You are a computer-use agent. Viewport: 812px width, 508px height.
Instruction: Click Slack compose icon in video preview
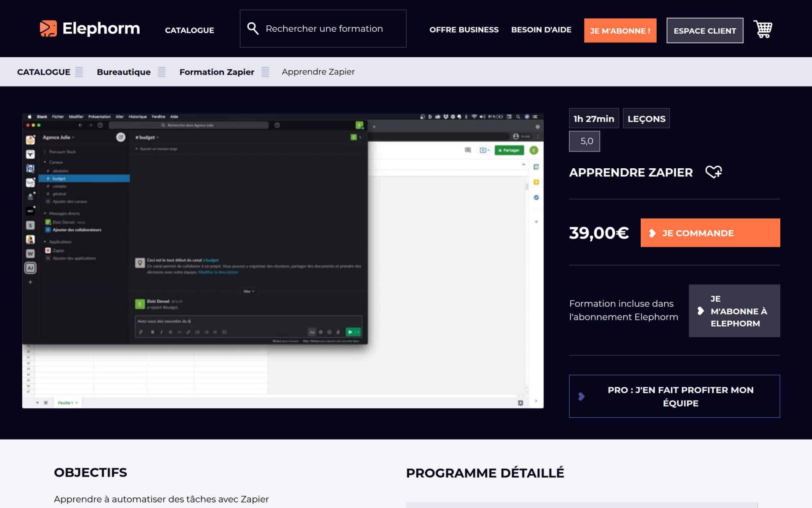click(x=121, y=137)
